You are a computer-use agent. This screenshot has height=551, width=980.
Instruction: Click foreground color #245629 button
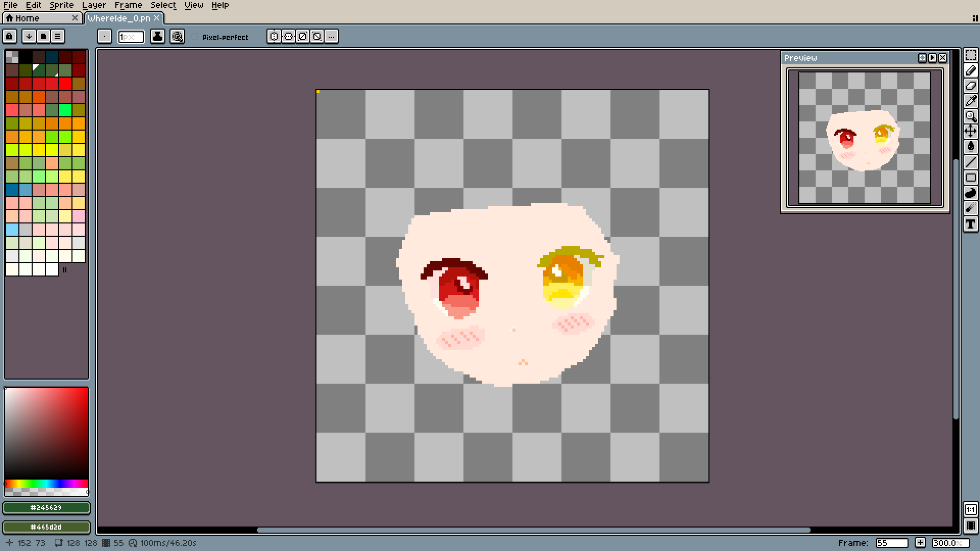click(x=46, y=508)
